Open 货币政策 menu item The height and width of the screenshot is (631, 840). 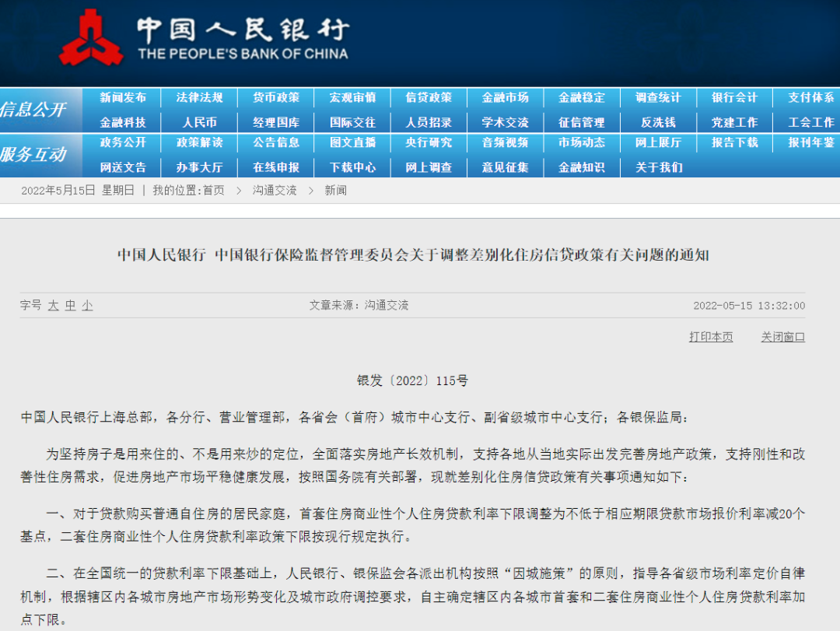(276, 97)
